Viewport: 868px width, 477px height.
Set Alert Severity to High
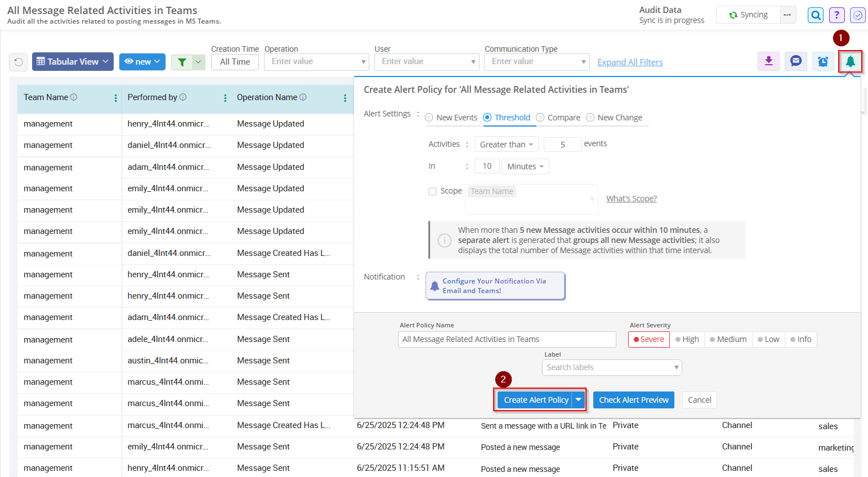click(687, 339)
